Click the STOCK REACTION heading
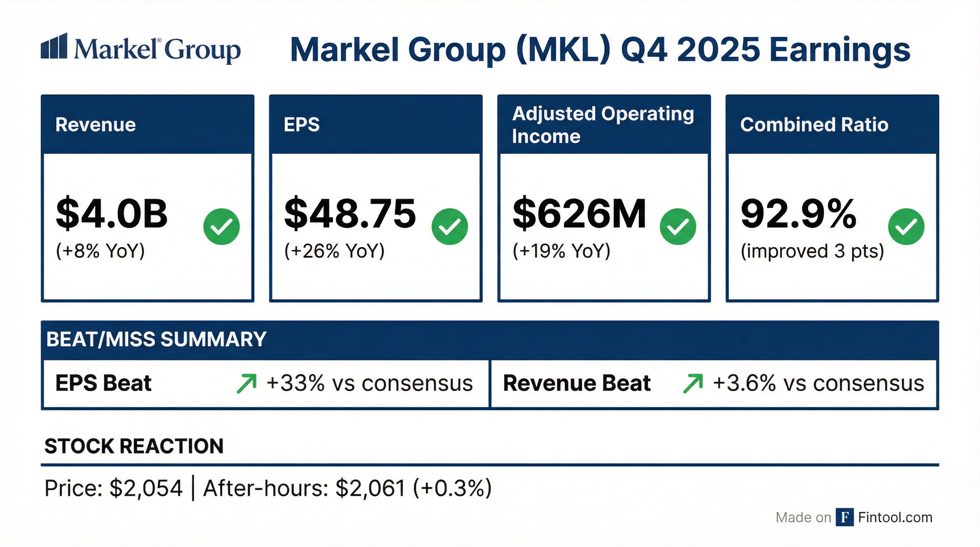This screenshot has width=980, height=547. point(134,446)
